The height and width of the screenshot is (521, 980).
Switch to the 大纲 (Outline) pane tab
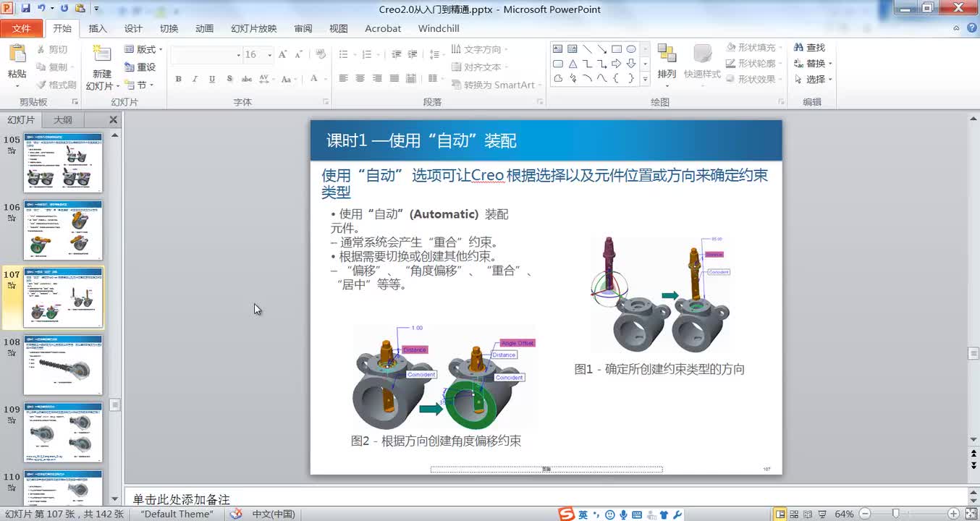tap(63, 120)
